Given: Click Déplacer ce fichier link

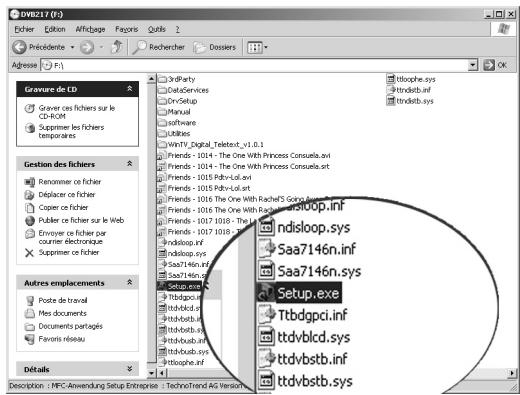Looking at the screenshot, I should point(67,194).
